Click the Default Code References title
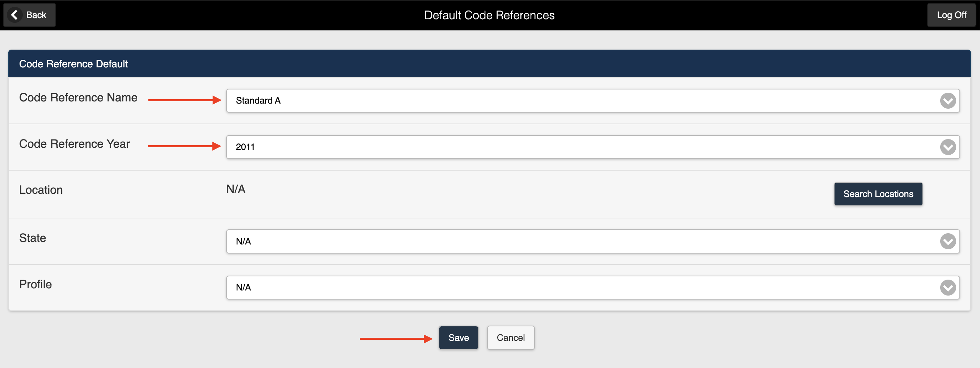This screenshot has height=368, width=980. [x=490, y=15]
